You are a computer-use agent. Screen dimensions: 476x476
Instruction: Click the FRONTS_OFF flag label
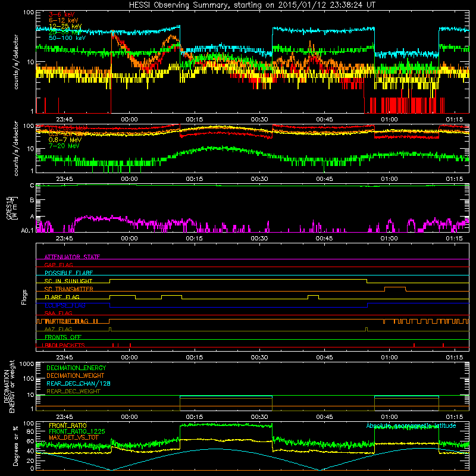tap(63, 337)
